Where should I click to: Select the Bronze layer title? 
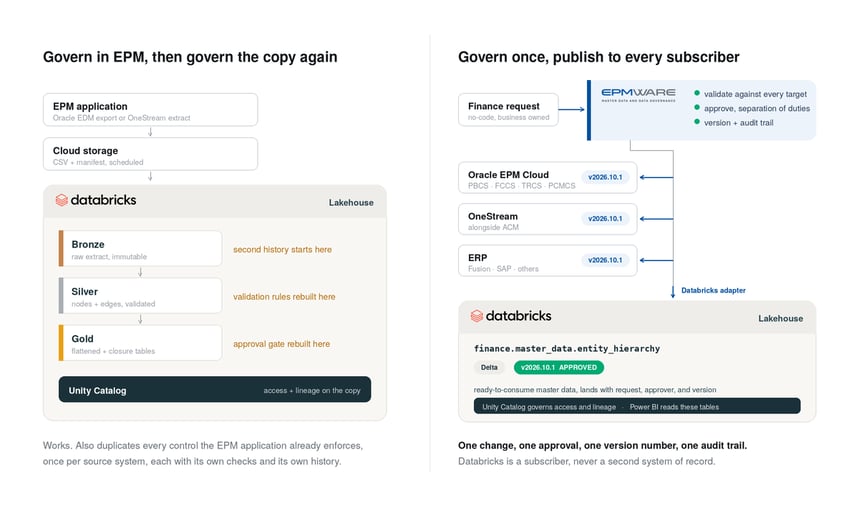click(88, 244)
